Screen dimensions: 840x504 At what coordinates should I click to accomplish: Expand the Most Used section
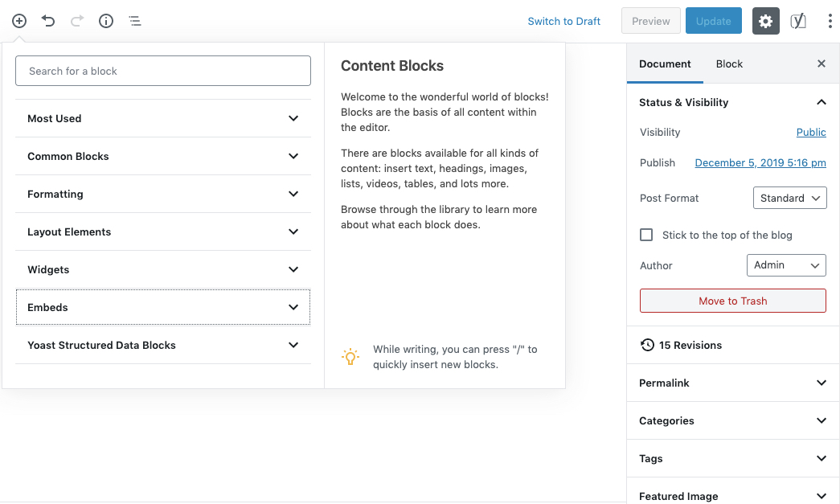[163, 118]
